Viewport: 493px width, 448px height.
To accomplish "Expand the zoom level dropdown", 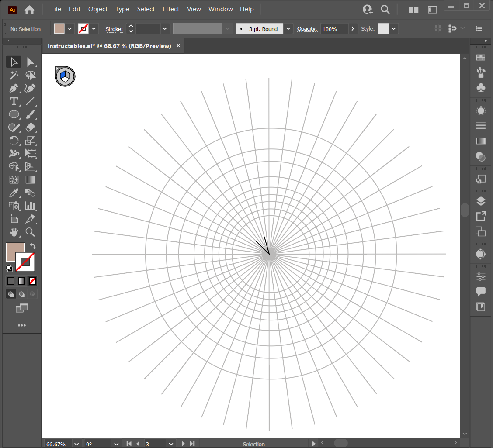I will pos(77,444).
